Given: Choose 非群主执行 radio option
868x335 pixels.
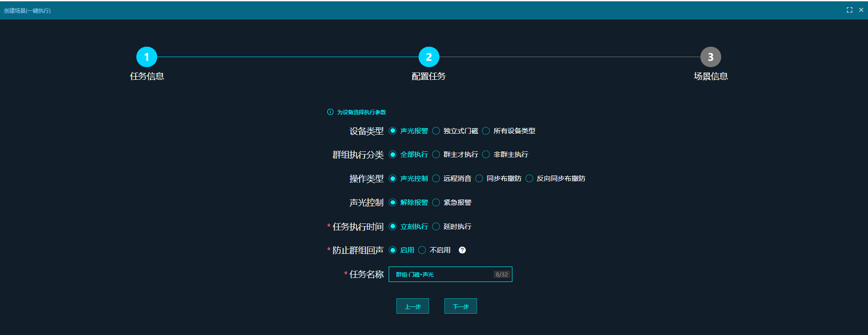Looking at the screenshot, I should [x=486, y=155].
